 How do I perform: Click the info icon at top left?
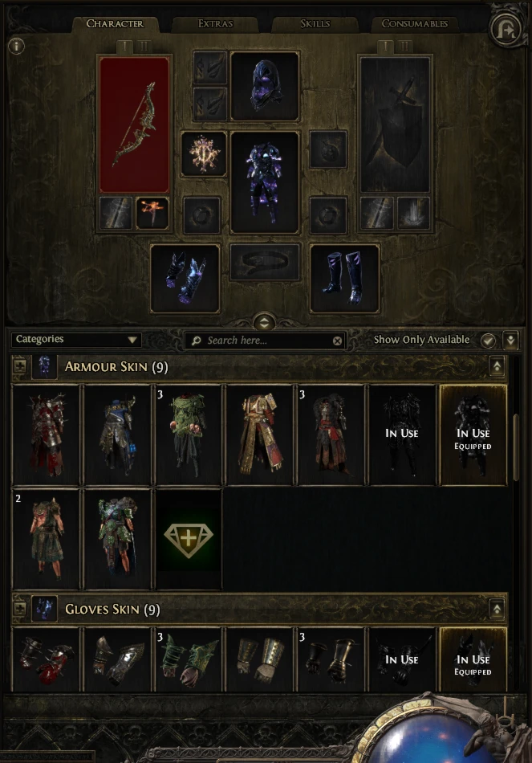coord(17,47)
